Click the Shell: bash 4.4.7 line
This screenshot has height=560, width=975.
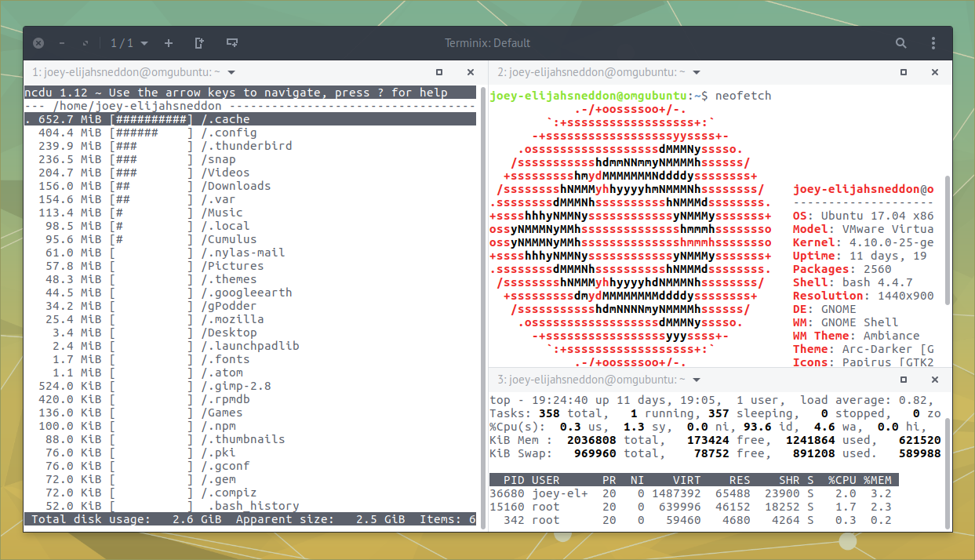(853, 282)
